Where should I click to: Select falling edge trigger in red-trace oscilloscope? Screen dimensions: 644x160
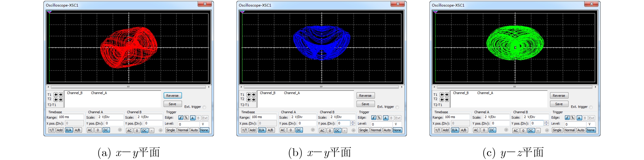coord(186,118)
